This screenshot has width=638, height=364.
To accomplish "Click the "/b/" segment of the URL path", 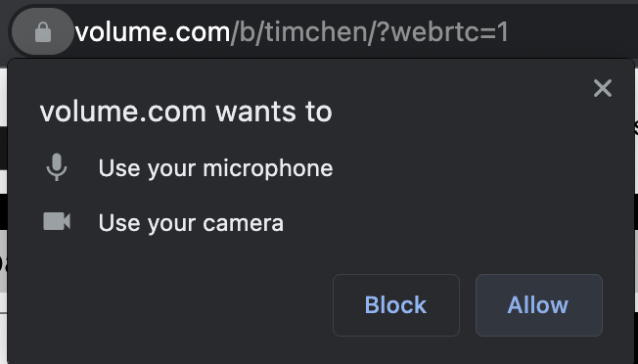I will pos(248,32).
